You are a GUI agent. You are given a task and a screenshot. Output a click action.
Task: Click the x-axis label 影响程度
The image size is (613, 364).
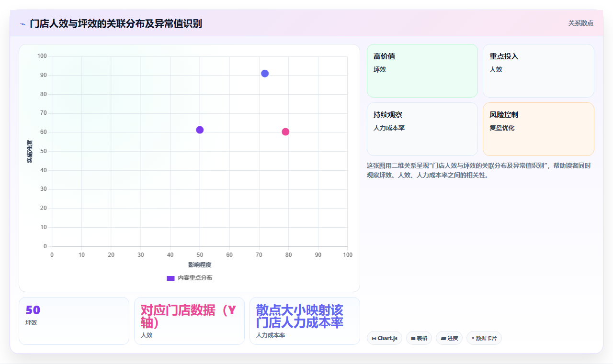[x=200, y=265]
